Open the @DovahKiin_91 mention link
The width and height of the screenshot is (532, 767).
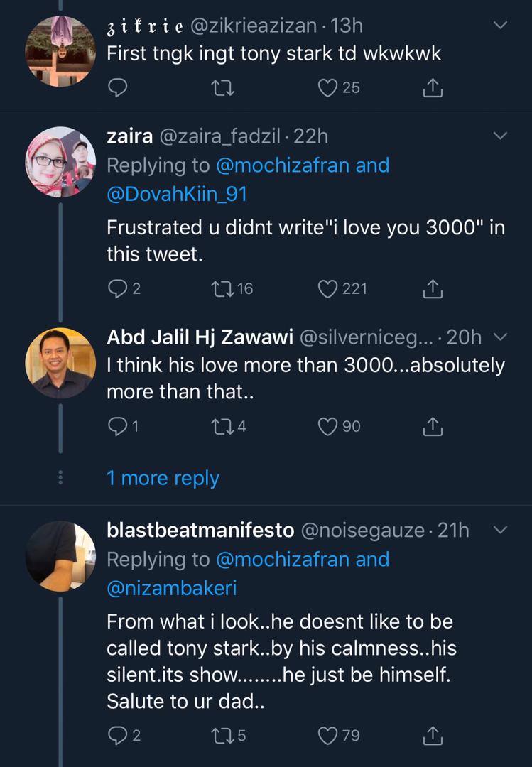pyautogui.click(x=177, y=195)
